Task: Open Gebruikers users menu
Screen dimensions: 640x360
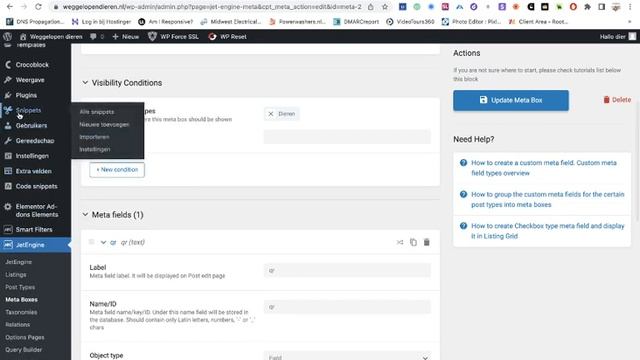Action: (x=31, y=126)
